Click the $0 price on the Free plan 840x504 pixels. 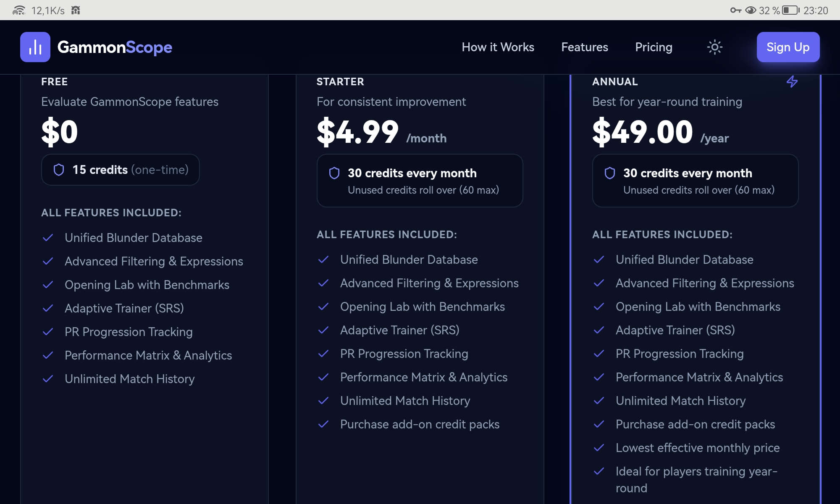click(x=60, y=132)
